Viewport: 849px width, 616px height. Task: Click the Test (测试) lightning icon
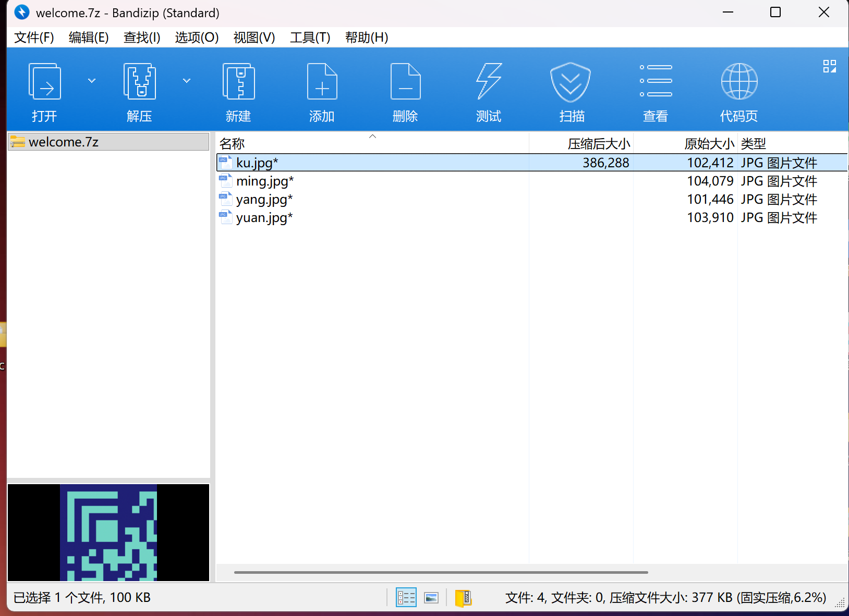489,81
